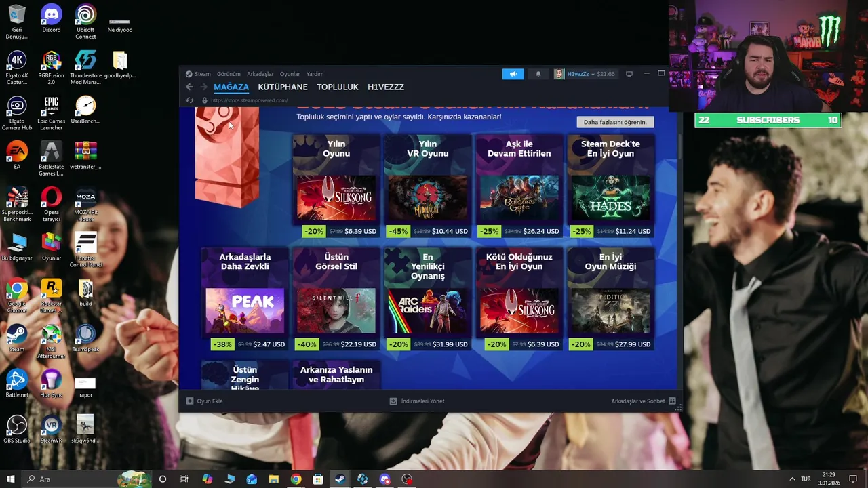Open Task View on the taskbar

pos(184,479)
